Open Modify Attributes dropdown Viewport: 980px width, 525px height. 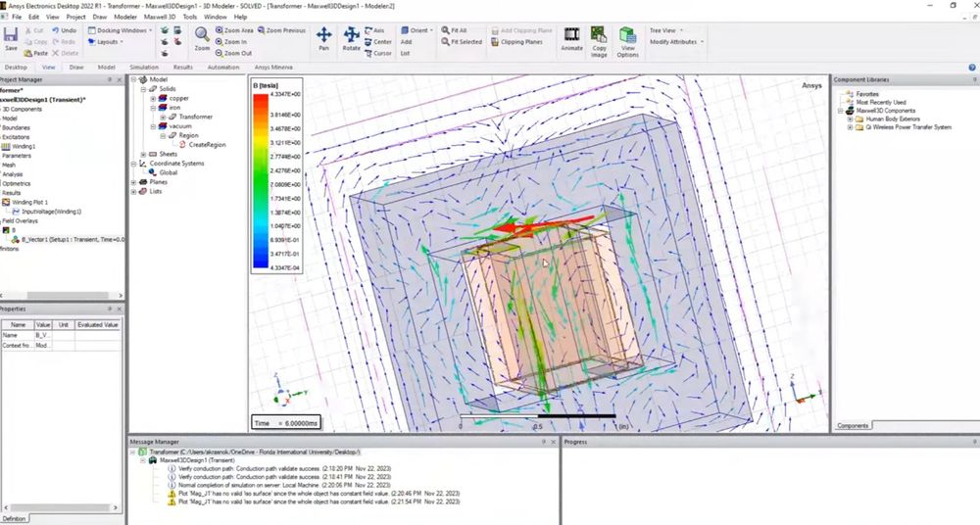click(x=677, y=42)
